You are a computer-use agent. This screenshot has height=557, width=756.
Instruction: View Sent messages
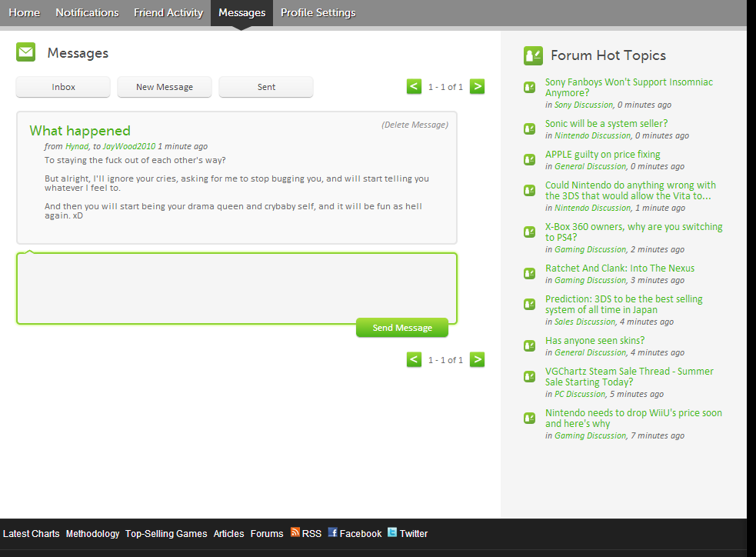point(266,87)
